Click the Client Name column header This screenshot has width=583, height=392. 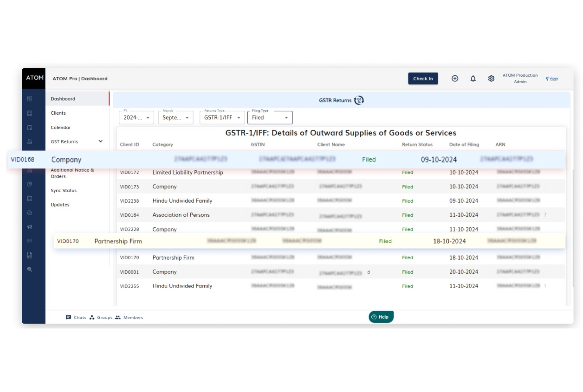click(331, 145)
